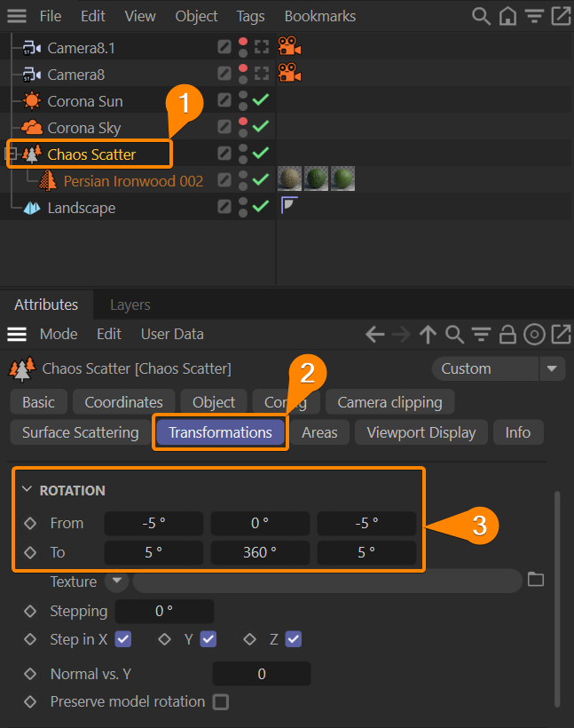Click the Landscape object icon

(32, 208)
